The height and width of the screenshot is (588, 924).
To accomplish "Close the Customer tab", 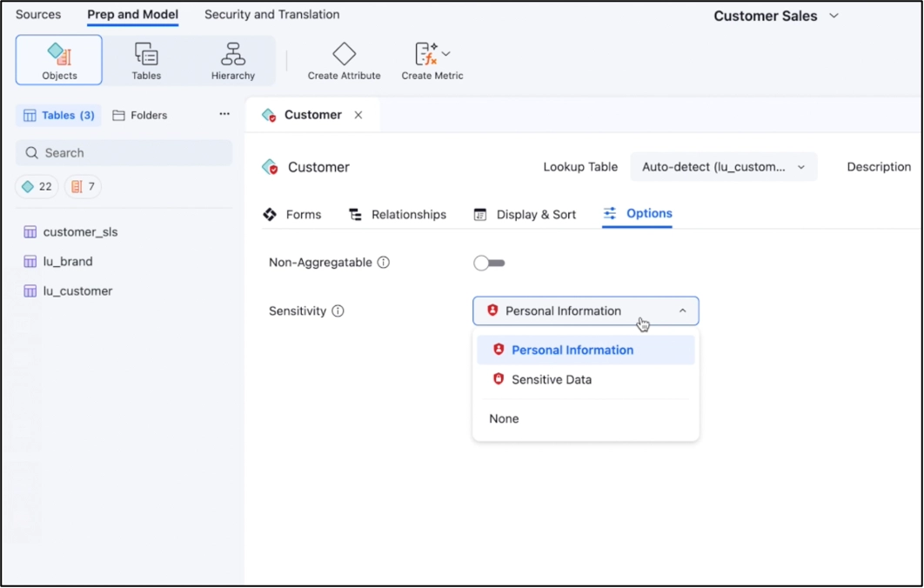I will (x=358, y=115).
